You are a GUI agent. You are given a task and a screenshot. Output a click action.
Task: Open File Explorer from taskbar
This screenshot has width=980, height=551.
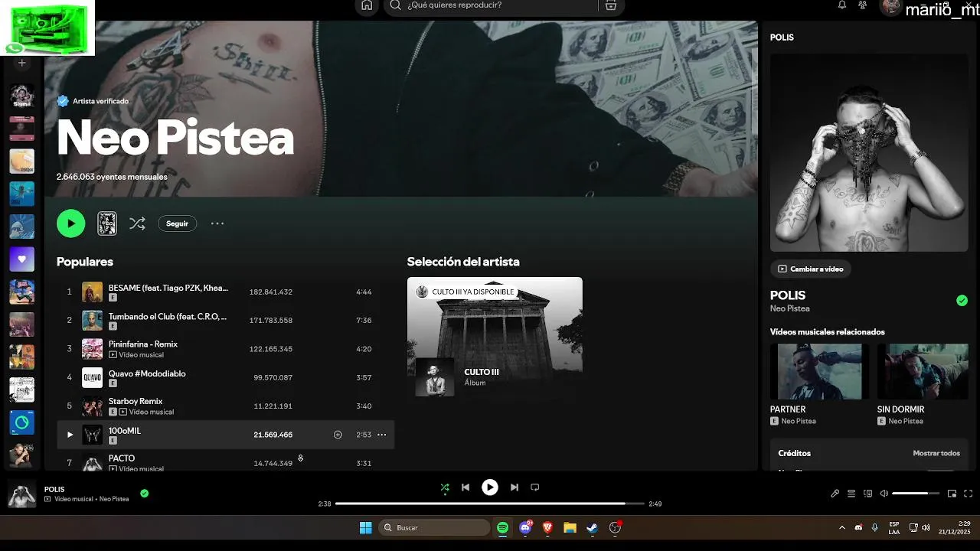point(570,527)
